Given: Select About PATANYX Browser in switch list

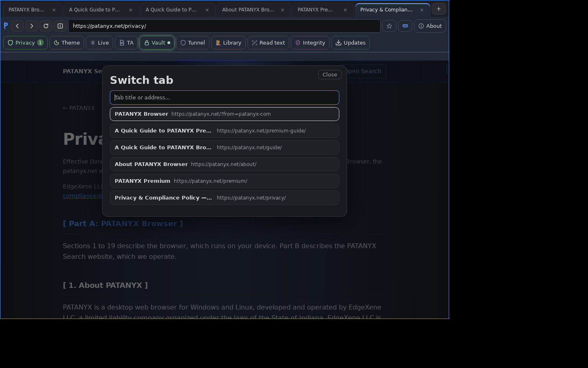Looking at the screenshot, I should coord(225,164).
